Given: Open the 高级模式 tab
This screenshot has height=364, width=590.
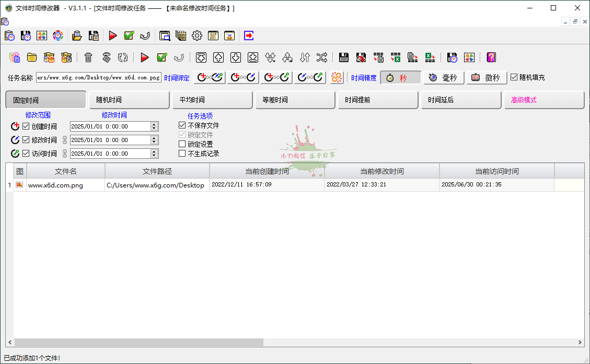Looking at the screenshot, I should (x=545, y=99).
